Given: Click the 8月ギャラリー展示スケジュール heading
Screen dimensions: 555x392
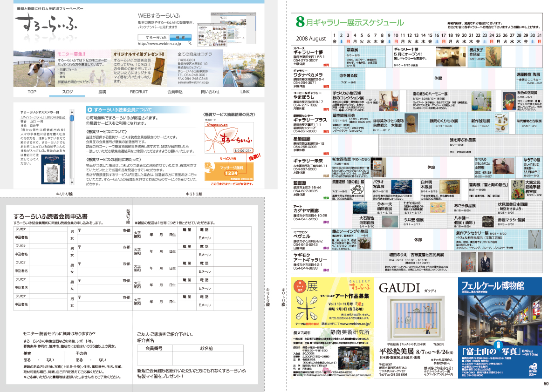Looking at the screenshot, I should point(349,22).
